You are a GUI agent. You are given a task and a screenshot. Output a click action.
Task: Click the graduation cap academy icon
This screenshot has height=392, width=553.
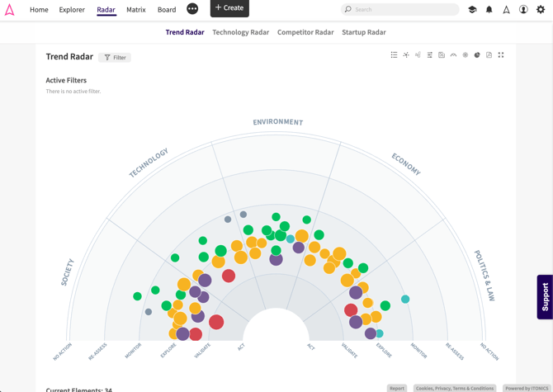(x=472, y=10)
